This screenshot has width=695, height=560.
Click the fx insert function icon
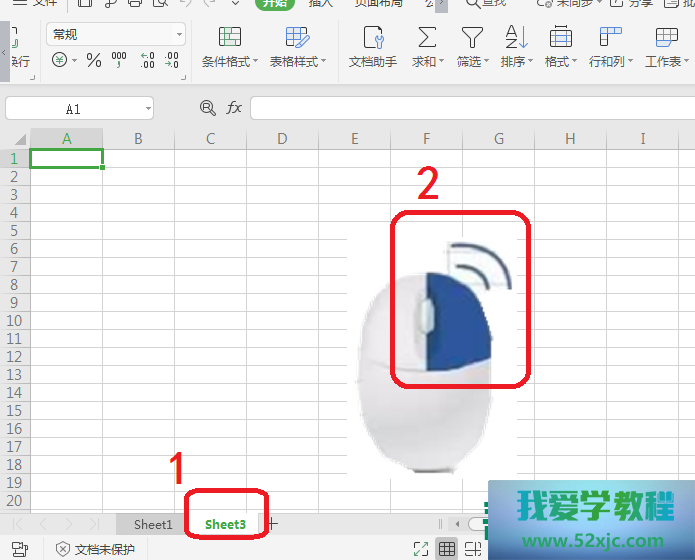234,107
